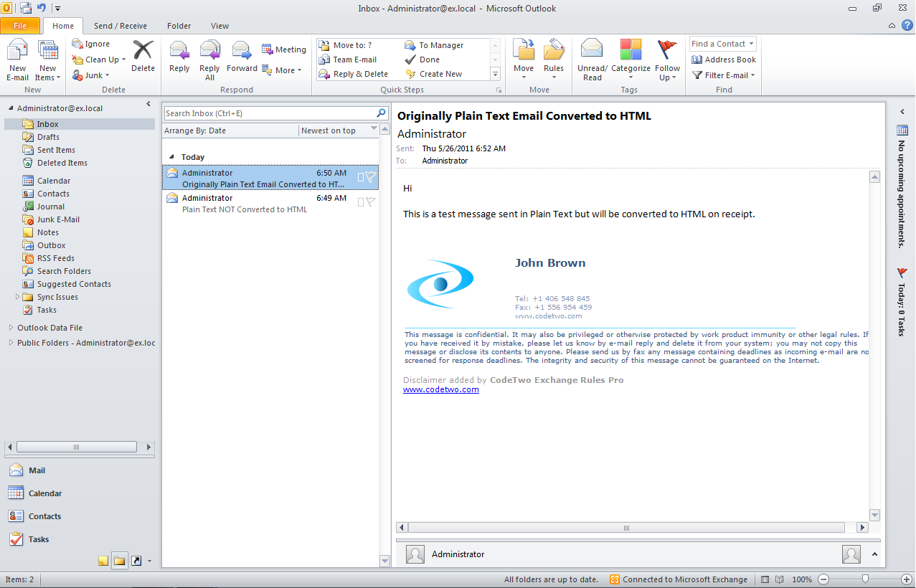The width and height of the screenshot is (916, 588).
Task: Open the Filter E-mail dropdown
Action: (x=724, y=75)
